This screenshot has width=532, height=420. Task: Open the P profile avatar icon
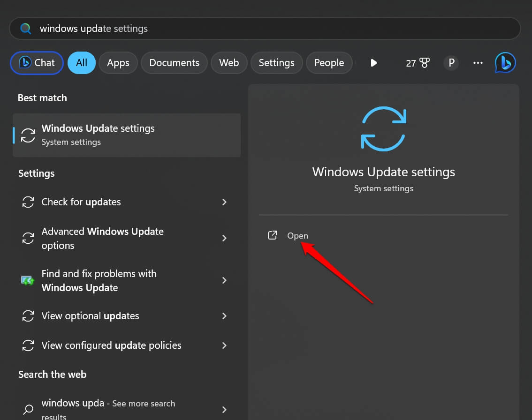coord(451,62)
